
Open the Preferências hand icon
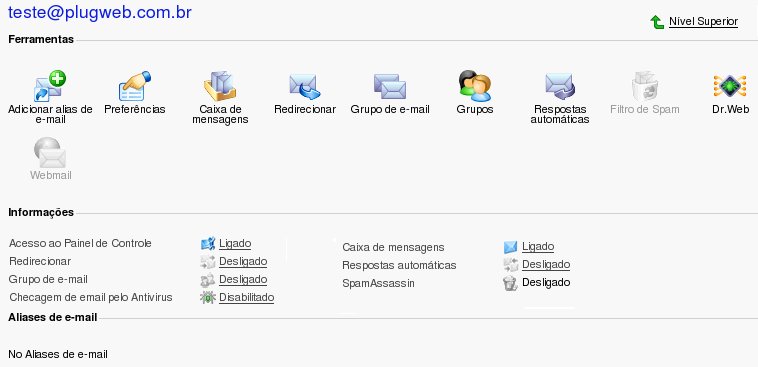coord(135,86)
